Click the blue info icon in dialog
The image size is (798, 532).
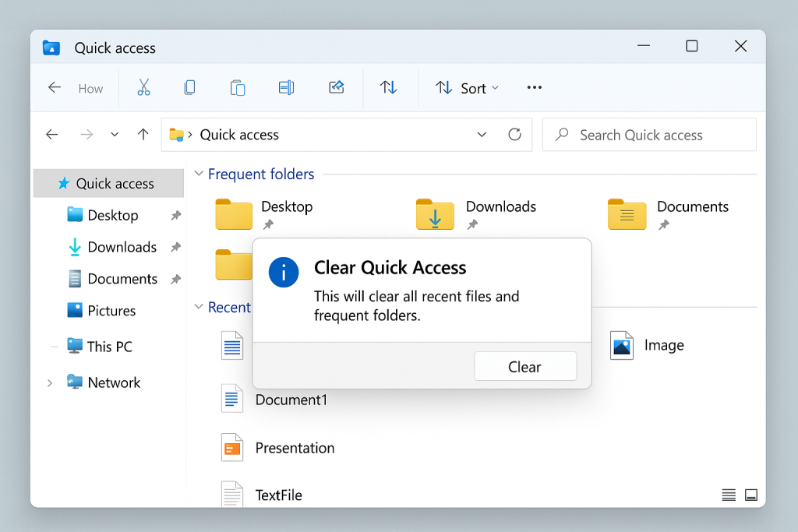(x=284, y=272)
